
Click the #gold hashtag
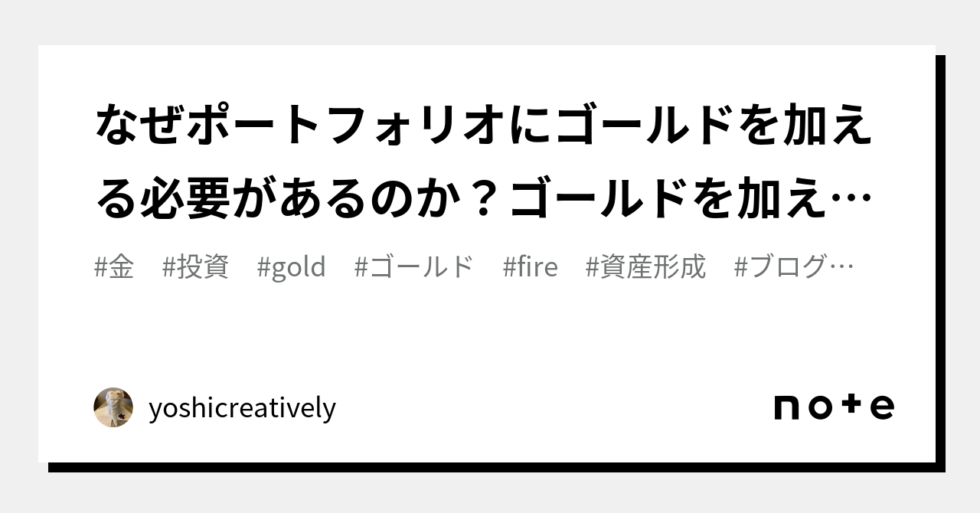292,267
